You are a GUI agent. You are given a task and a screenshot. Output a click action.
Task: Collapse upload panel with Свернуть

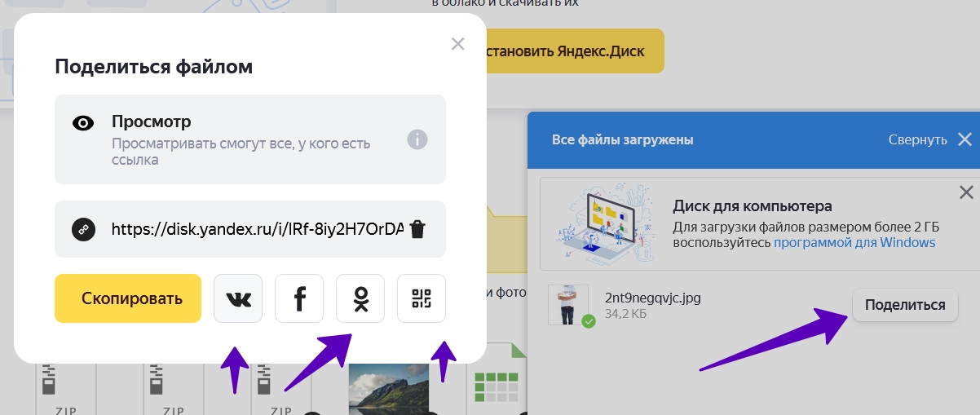pyautogui.click(x=917, y=139)
